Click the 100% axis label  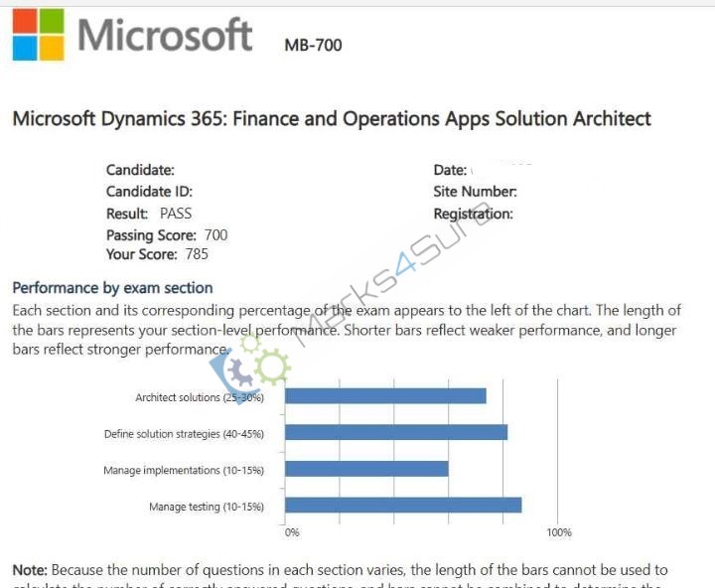coord(558,532)
